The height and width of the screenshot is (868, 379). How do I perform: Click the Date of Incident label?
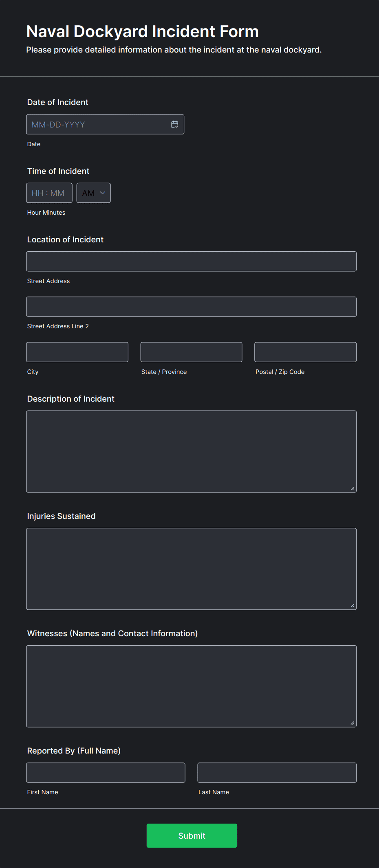(x=57, y=102)
